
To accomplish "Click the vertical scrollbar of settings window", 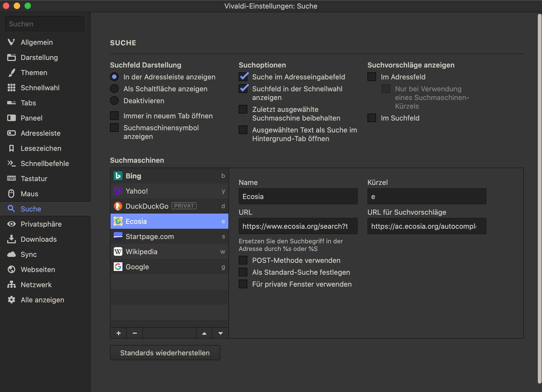I will pyautogui.click(x=539, y=199).
